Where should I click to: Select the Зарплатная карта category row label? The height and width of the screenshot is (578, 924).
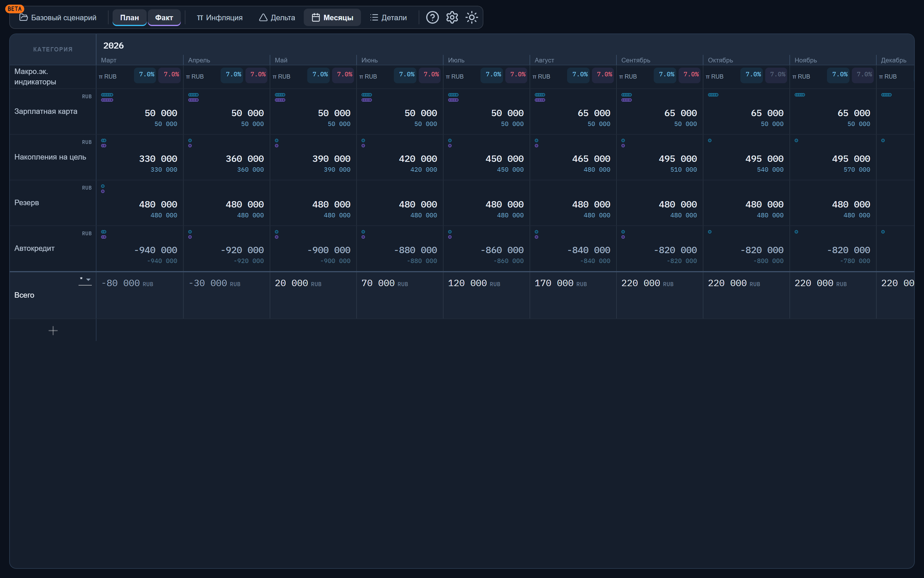point(46,111)
